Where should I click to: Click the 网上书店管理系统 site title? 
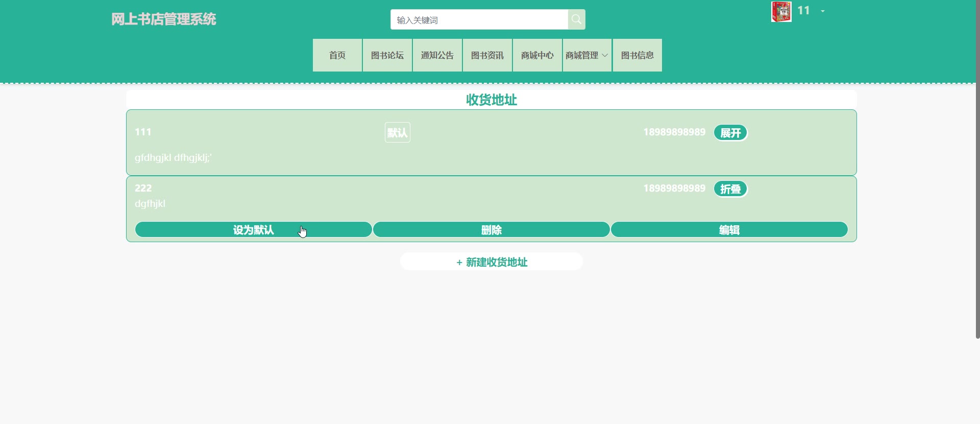coord(164,19)
